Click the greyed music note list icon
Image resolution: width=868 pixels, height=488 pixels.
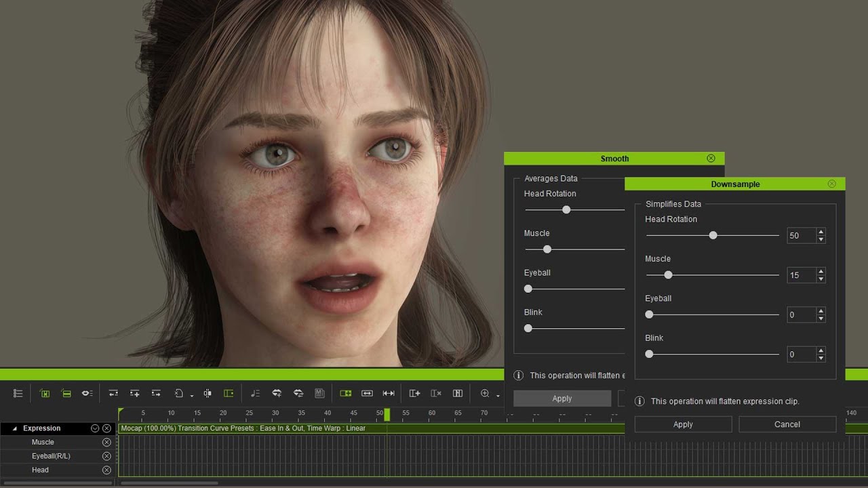coord(255,393)
